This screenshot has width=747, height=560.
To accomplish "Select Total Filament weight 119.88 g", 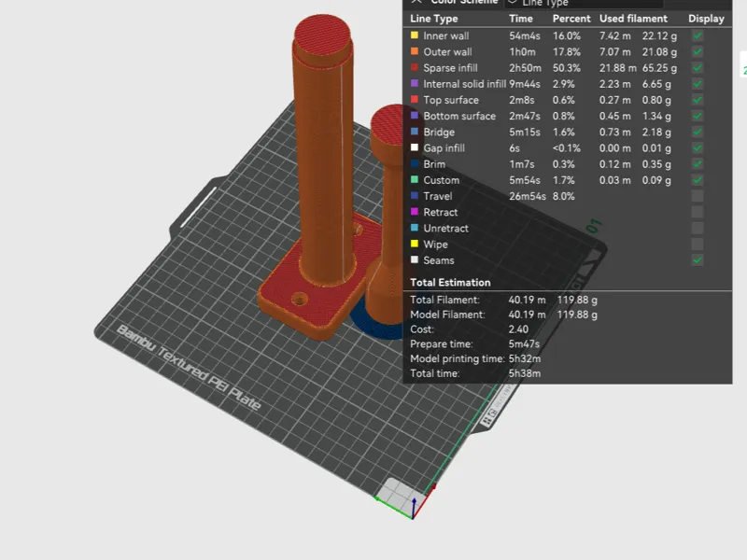I will [x=577, y=300].
